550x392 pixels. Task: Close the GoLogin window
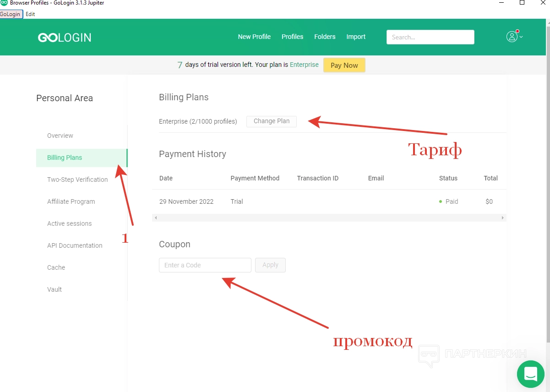542,3
